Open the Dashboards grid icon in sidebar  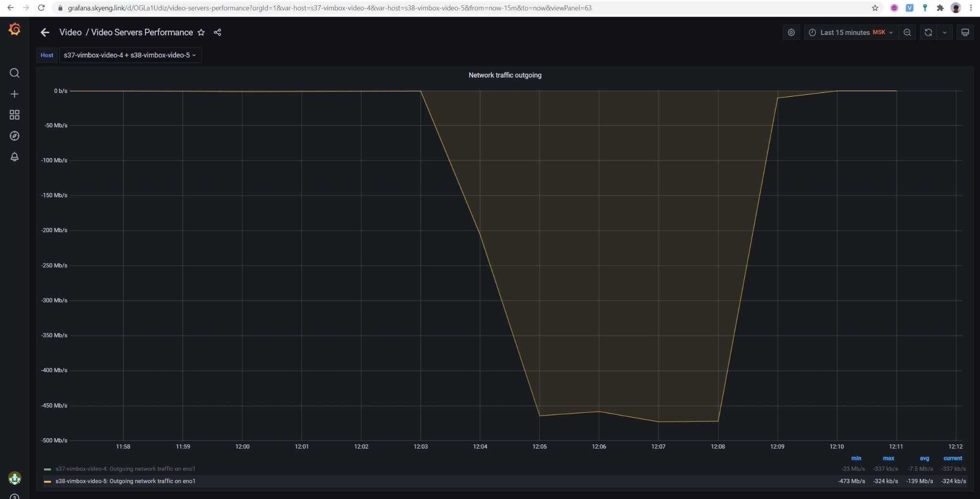tap(14, 115)
